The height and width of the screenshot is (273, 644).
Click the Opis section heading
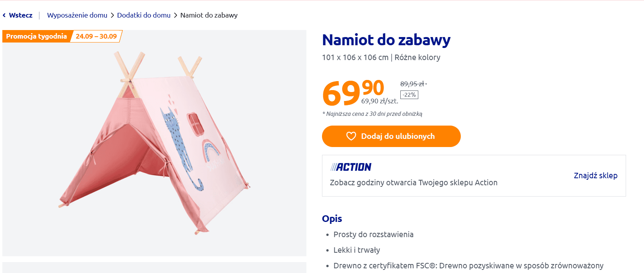[x=332, y=219]
